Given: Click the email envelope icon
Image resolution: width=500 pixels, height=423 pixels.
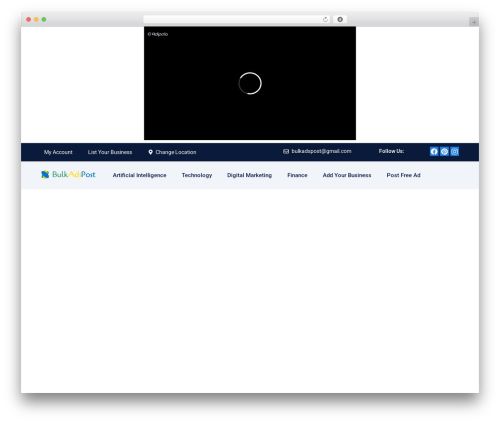Looking at the screenshot, I should (x=286, y=151).
